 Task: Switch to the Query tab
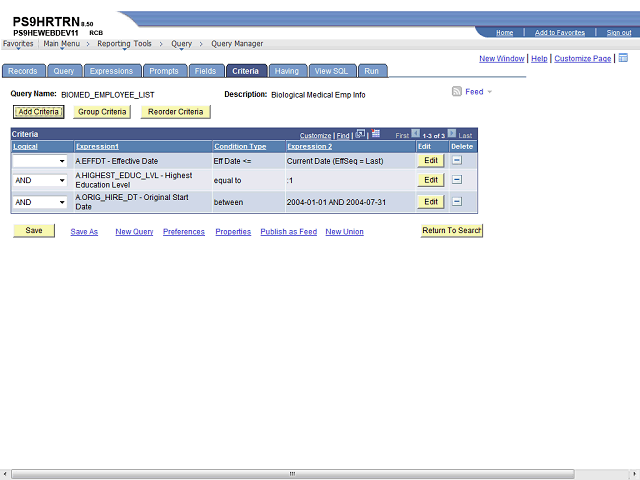64,71
